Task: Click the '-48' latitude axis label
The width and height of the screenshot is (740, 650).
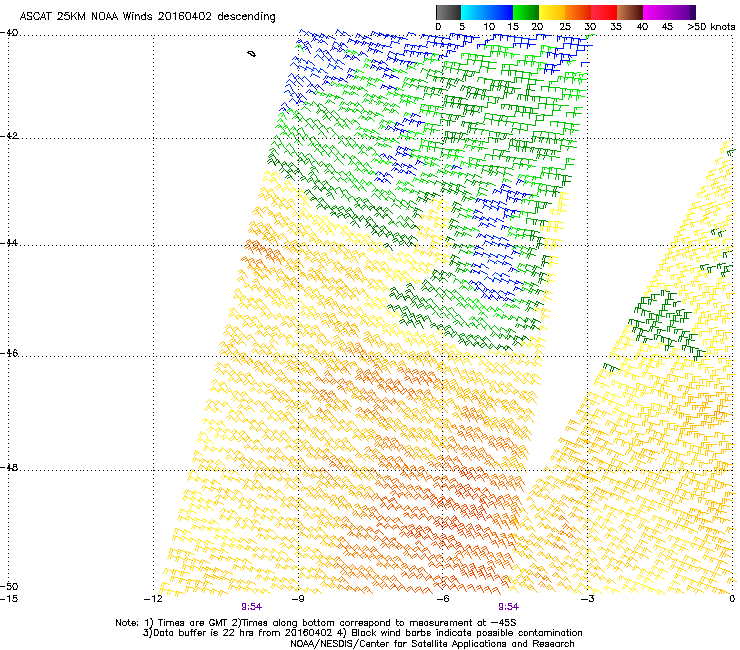Action: (9, 468)
